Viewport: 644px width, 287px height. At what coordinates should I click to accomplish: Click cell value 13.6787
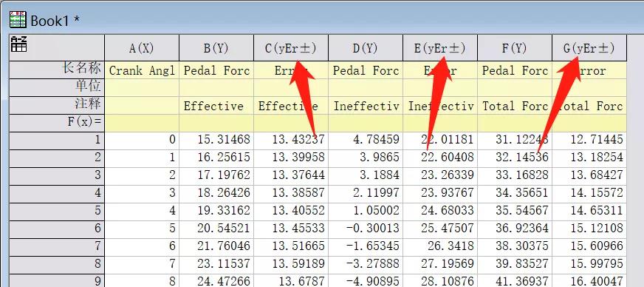[291, 281]
